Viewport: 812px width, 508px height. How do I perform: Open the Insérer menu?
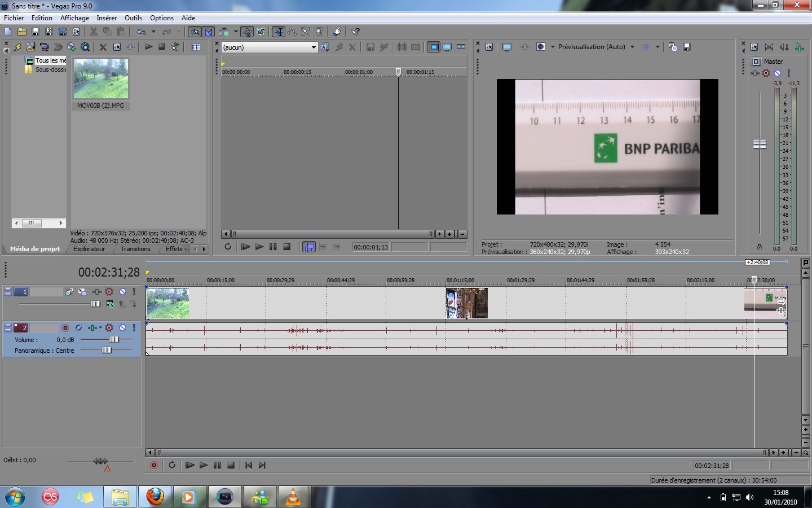107,18
